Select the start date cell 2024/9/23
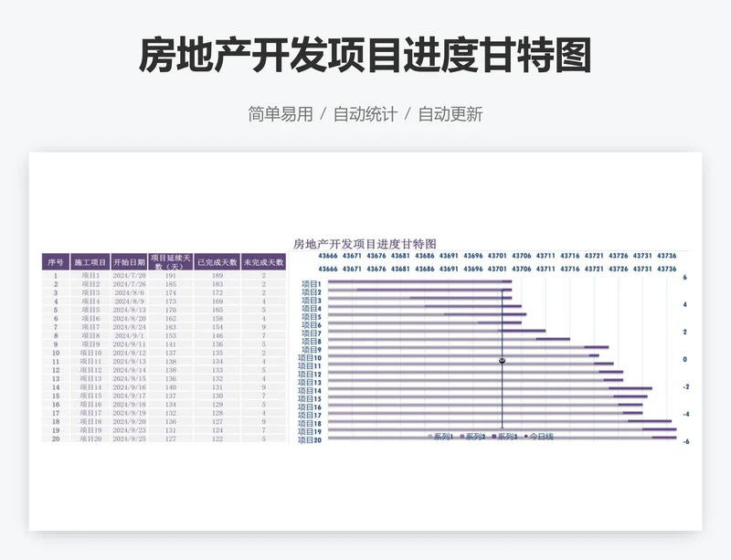 (x=129, y=430)
